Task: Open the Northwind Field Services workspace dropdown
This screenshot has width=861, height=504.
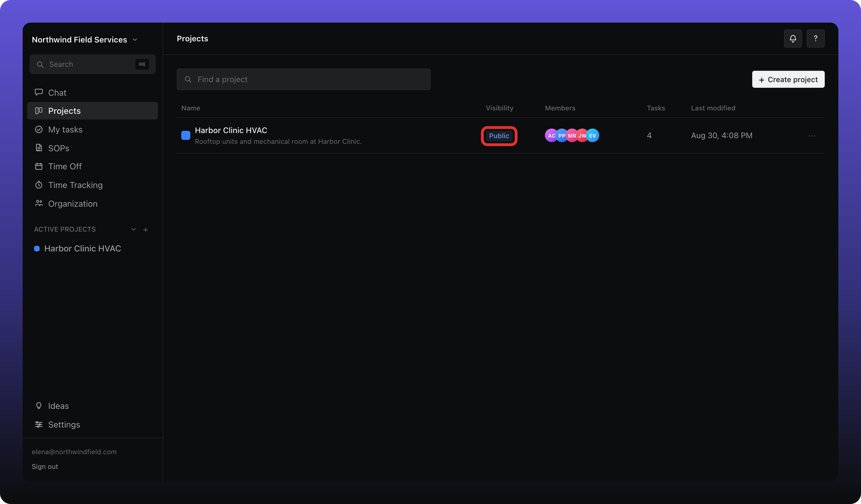Action: point(85,40)
